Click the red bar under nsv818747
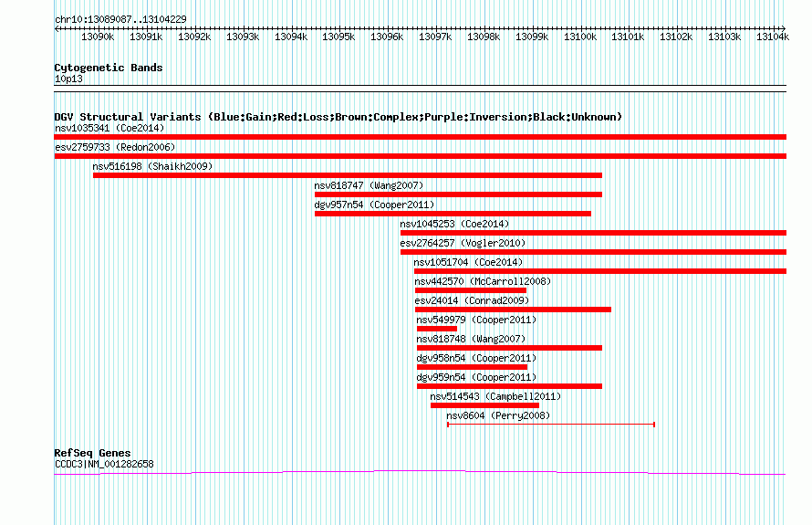 [x=458, y=194]
